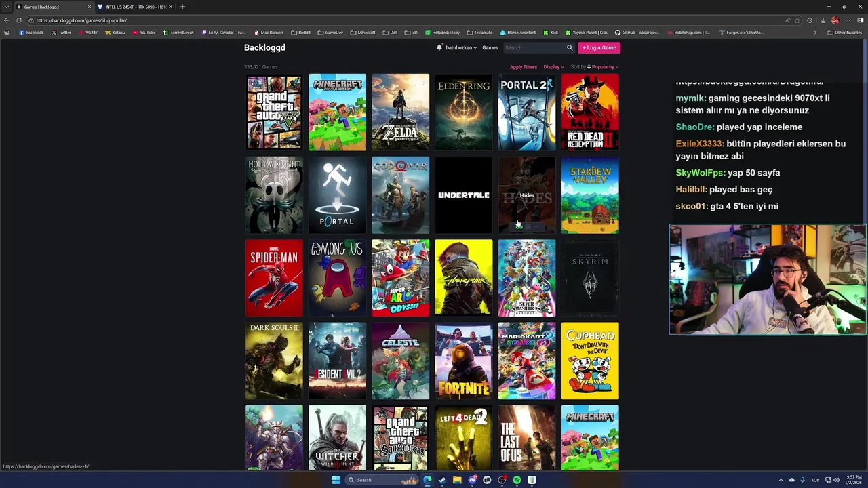This screenshot has width=868, height=488.
Task: Open the tab list chevron in browser
Action: 6,7
